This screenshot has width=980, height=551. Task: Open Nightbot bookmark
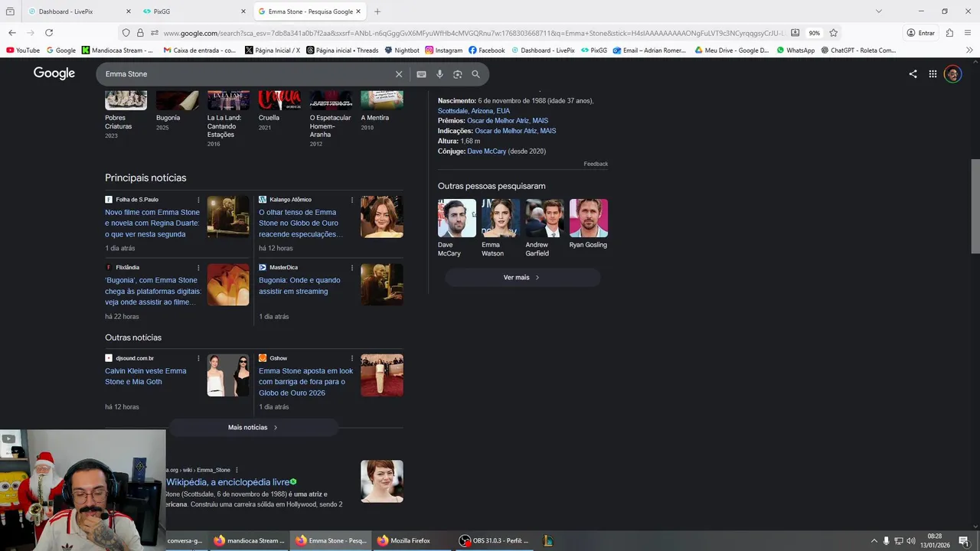click(x=402, y=51)
